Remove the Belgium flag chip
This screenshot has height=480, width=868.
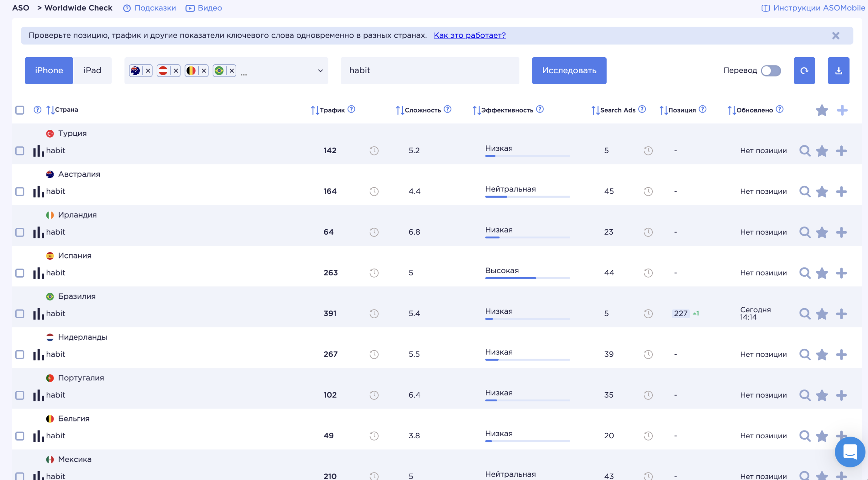click(203, 71)
